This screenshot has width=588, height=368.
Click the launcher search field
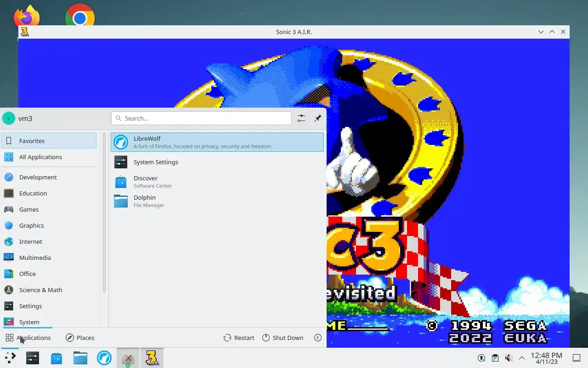pyautogui.click(x=201, y=118)
